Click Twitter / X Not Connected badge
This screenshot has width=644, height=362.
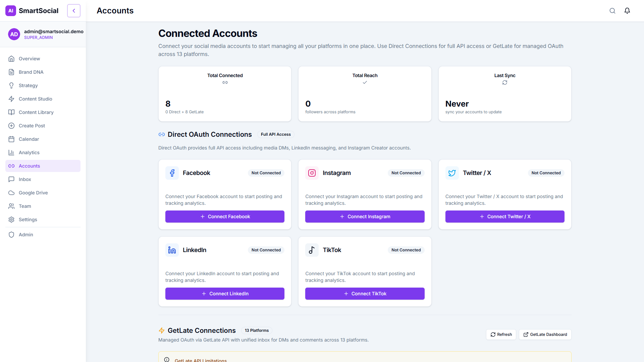tap(546, 173)
